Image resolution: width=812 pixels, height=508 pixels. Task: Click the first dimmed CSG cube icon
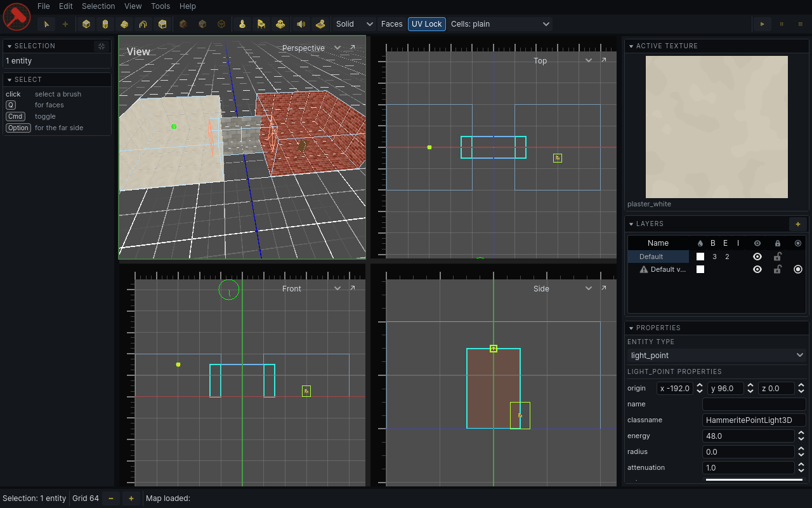(183, 24)
